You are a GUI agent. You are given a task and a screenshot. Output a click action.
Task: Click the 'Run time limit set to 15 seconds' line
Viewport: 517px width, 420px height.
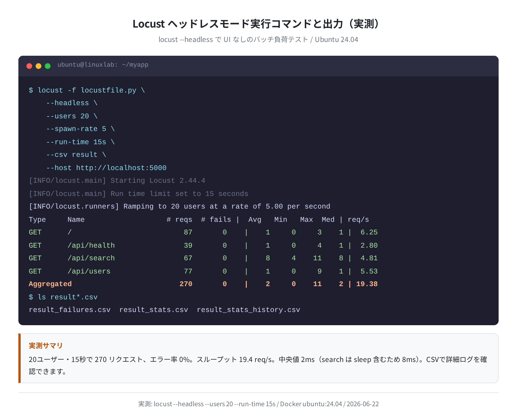tap(138, 194)
